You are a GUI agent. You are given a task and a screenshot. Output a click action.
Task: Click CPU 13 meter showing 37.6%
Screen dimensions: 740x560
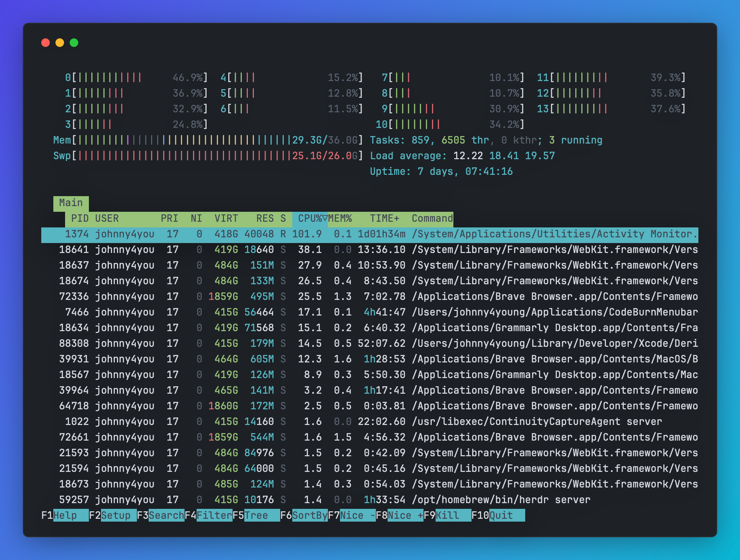click(612, 109)
